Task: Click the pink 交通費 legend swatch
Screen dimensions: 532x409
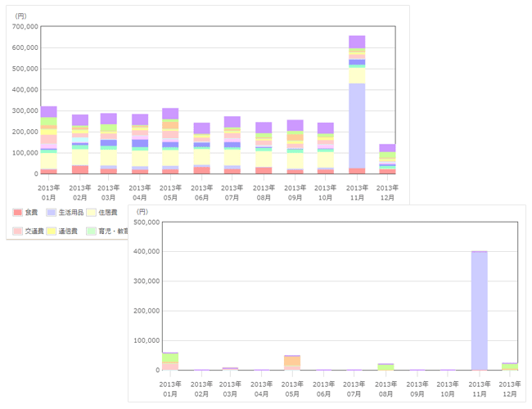Action: click(18, 231)
